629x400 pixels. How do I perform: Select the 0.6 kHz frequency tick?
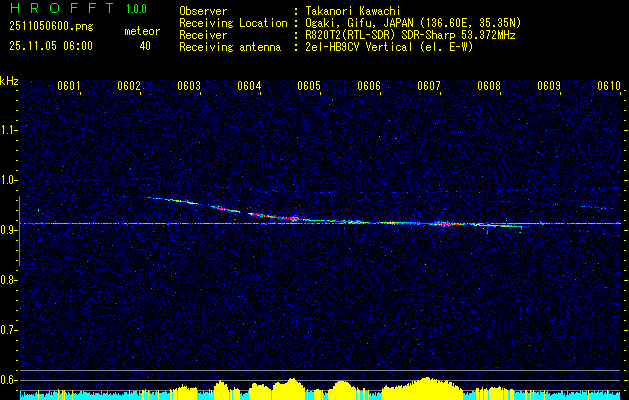pyautogui.click(x=9, y=379)
